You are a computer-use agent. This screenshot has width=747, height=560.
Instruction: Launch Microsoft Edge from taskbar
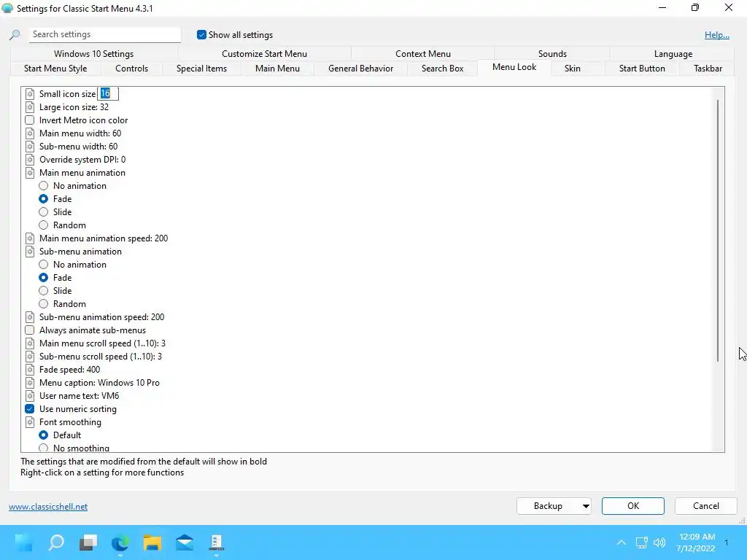120,542
